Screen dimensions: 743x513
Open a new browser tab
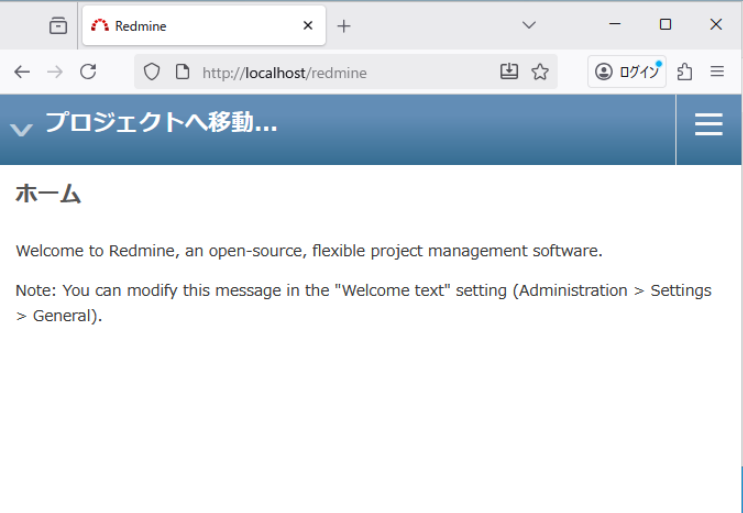click(344, 26)
